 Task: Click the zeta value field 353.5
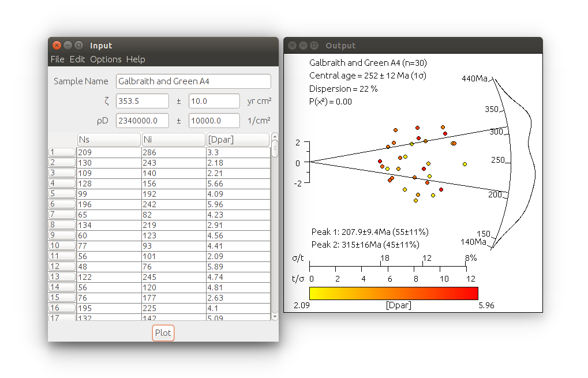point(142,101)
